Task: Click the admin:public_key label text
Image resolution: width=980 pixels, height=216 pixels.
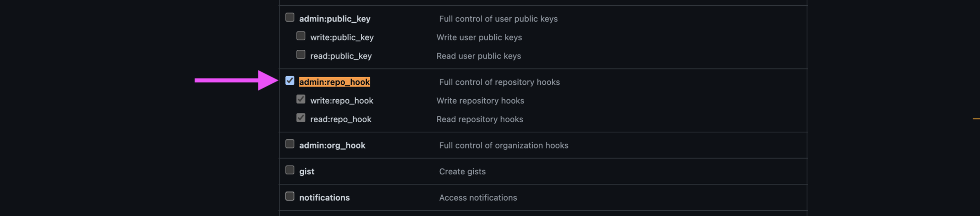Action: (334, 19)
